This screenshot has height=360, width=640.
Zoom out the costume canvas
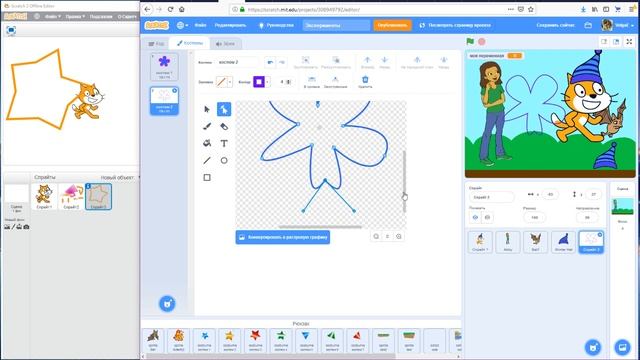point(376,236)
